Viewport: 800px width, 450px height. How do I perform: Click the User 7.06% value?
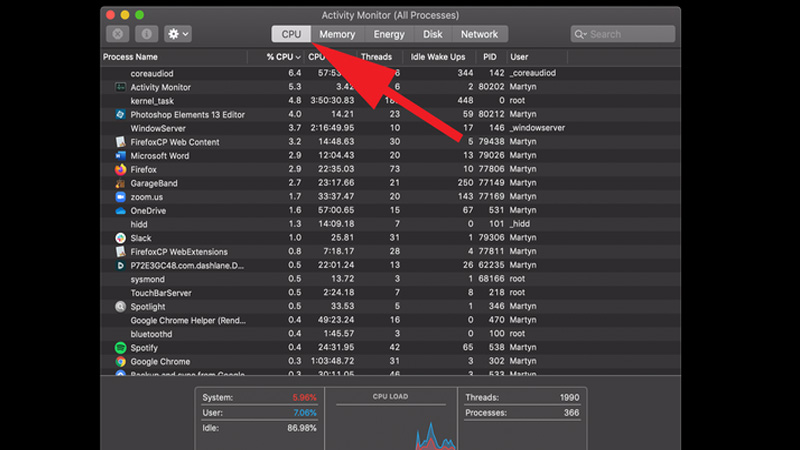305,413
